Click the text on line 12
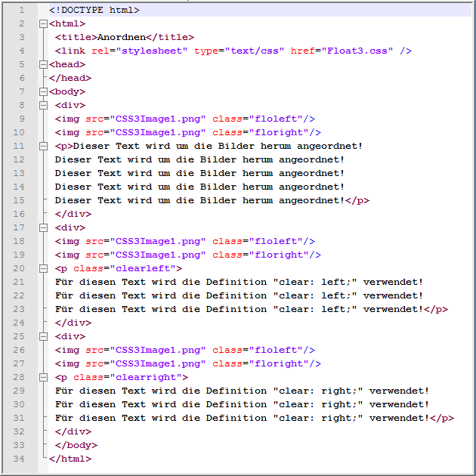This screenshot has width=476, height=476. click(199, 159)
